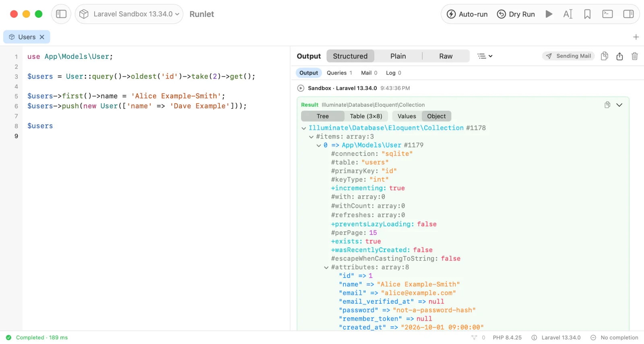
Task: Click the PHP 8.4.25 status item
Action: point(507,338)
